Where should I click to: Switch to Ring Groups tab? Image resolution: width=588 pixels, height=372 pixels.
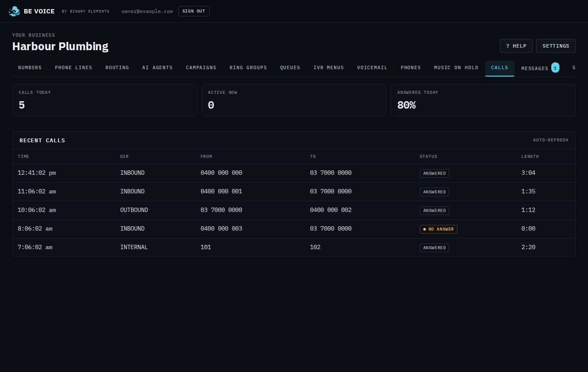pyautogui.click(x=248, y=68)
